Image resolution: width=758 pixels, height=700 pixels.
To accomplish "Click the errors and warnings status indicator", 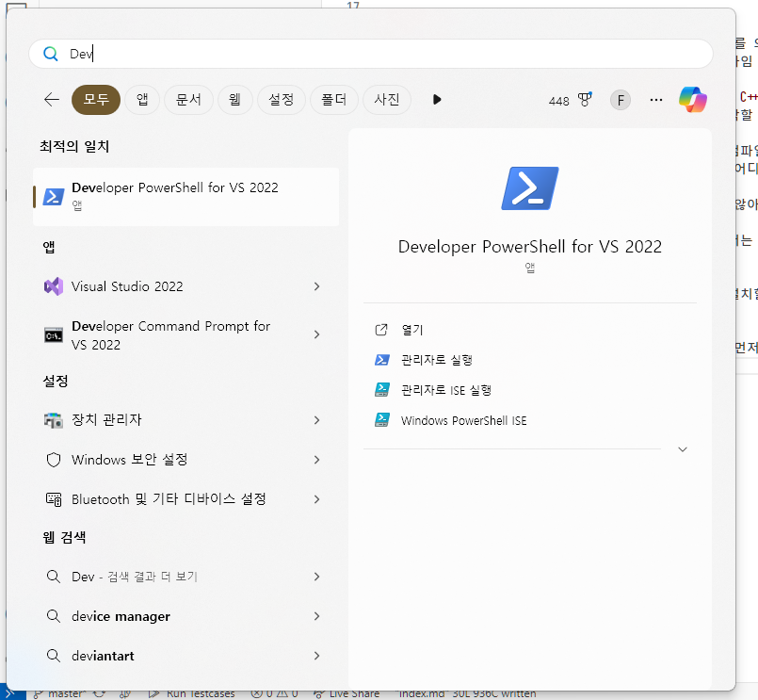I will pos(274,692).
